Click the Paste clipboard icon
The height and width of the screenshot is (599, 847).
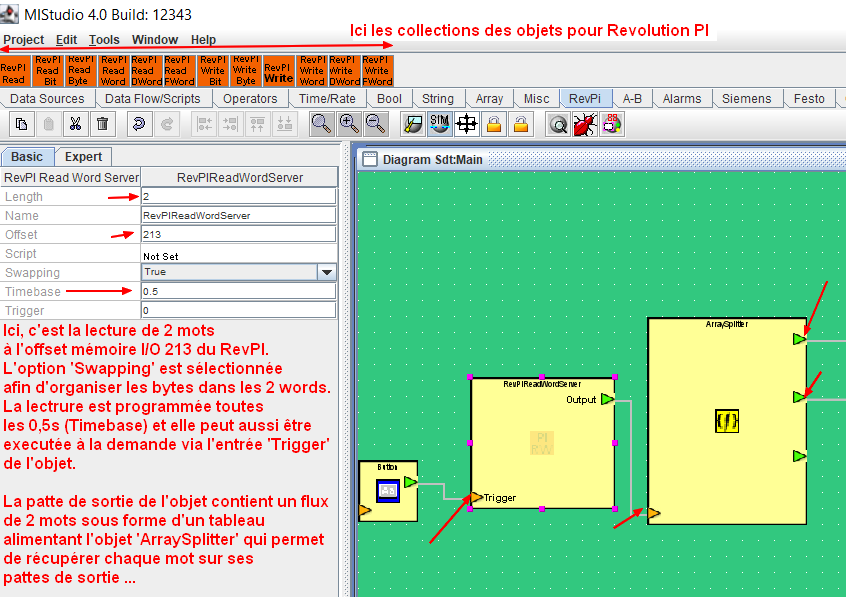click(49, 125)
